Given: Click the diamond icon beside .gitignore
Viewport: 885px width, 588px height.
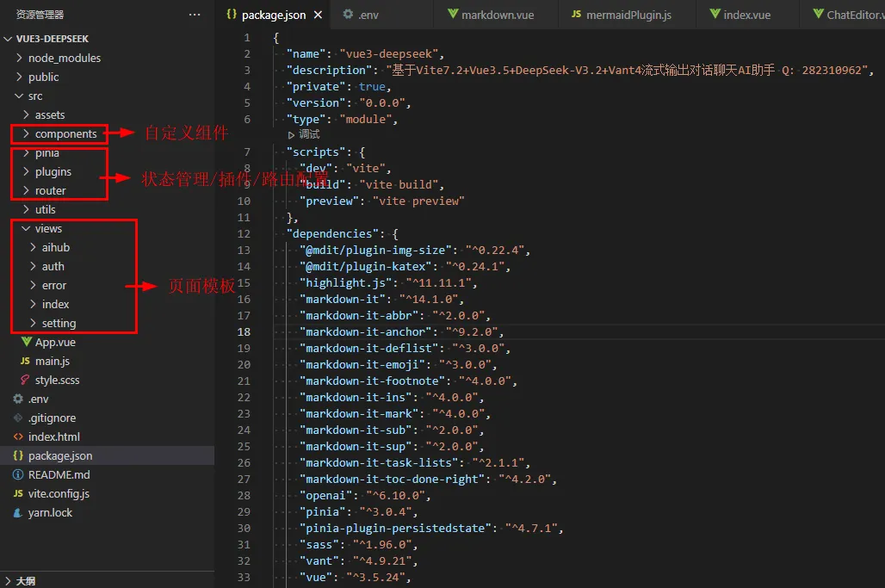Looking at the screenshot, I should pos(19,418).
